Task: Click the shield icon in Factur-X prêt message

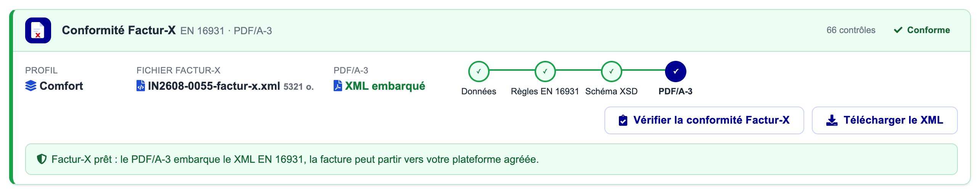Action: pyautogui.click(x=42, y=159)
